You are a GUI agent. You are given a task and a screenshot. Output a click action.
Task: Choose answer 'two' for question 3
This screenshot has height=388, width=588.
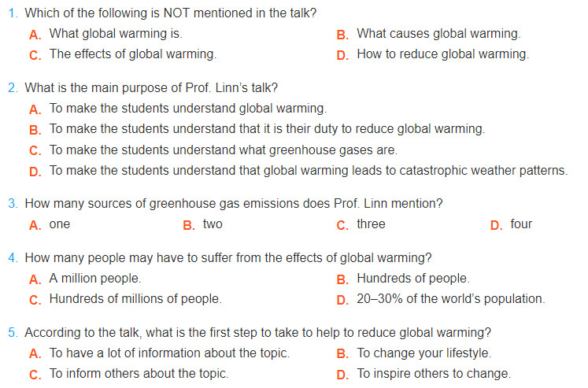click(212, 224)
